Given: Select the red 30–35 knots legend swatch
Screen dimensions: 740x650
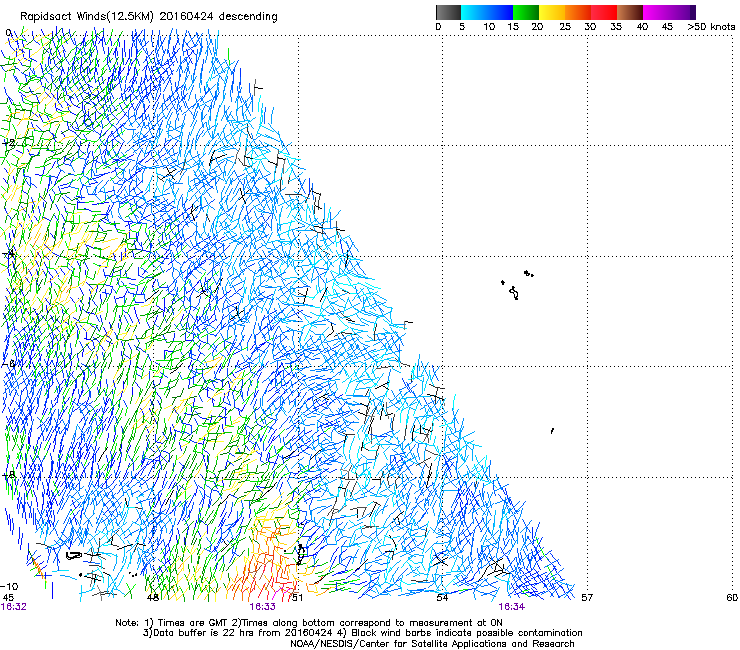Looking at the screenshot, I should (x=604, y=12).
